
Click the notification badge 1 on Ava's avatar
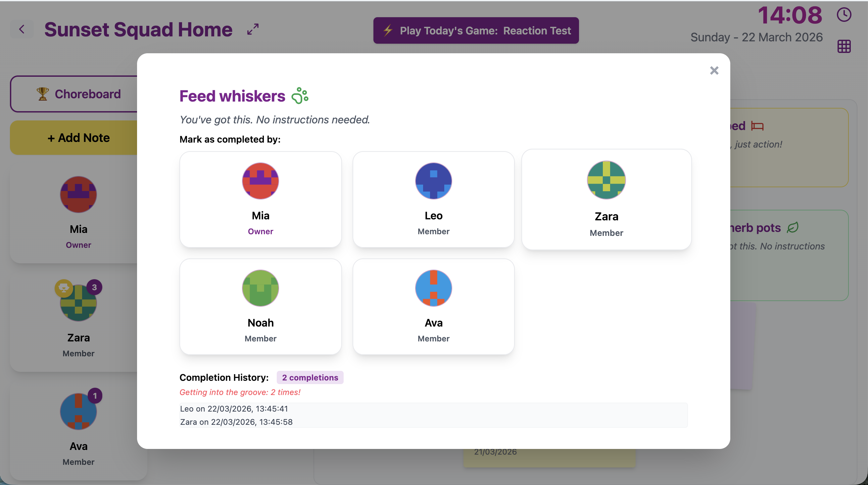tap(94, 396)
